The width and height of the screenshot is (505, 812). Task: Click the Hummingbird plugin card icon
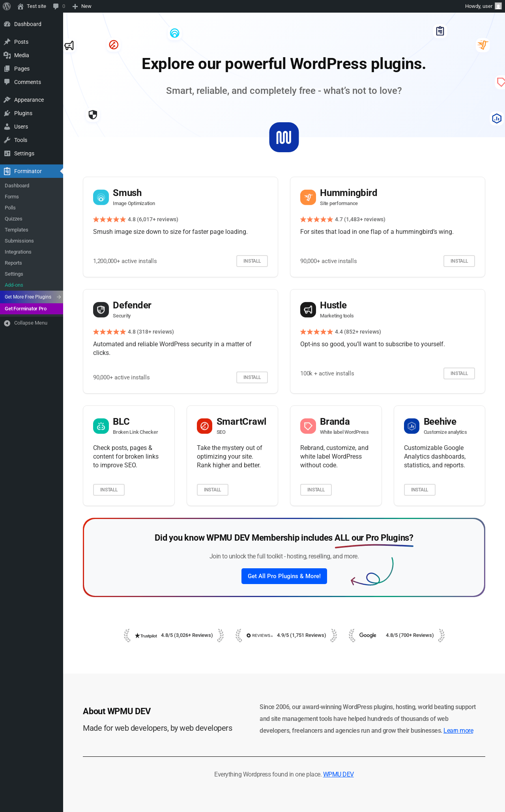[x=308, y=197]
